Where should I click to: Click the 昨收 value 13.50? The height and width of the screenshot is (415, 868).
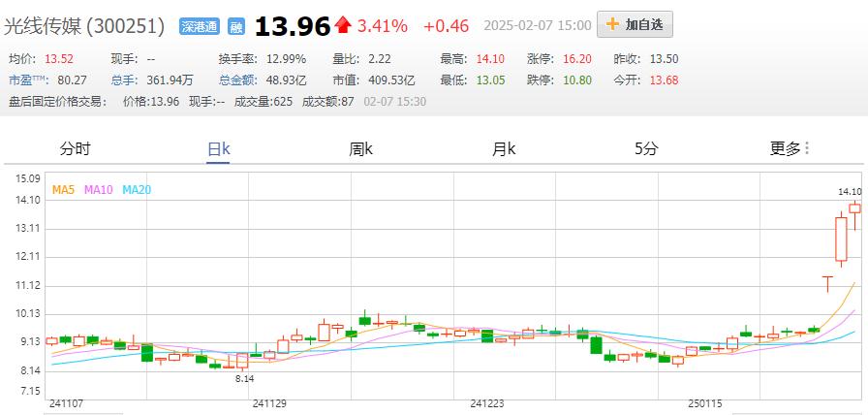tap(664, 59)
